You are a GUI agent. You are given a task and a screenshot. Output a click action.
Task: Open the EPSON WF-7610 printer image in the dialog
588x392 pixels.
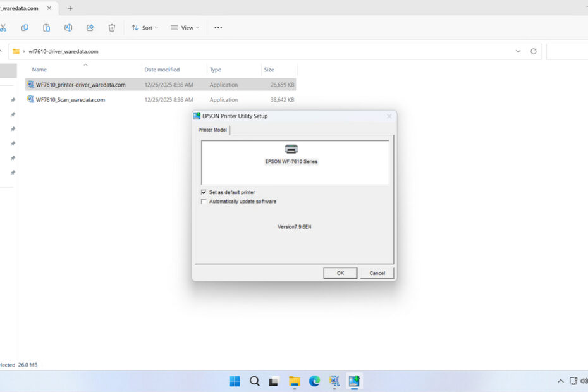291,149
